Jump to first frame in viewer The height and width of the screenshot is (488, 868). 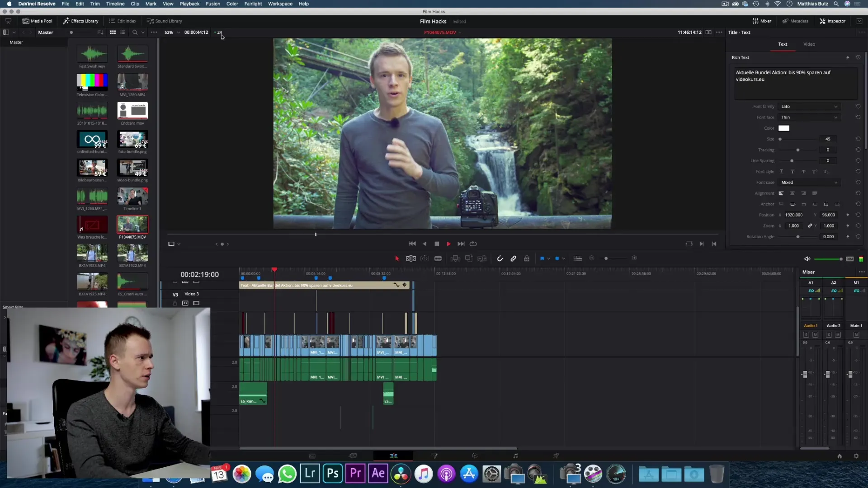(412, 244)
